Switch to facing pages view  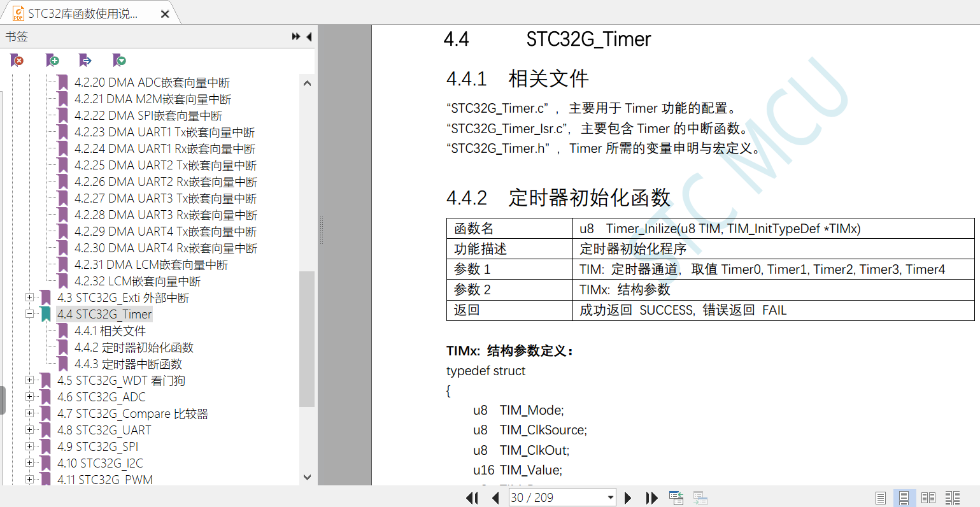[928, 498]
